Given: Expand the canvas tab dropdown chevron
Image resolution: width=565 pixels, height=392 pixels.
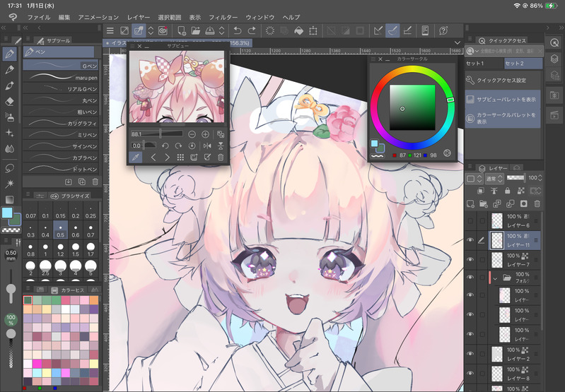Looking at the screenshot, I should tap(457, 42).
